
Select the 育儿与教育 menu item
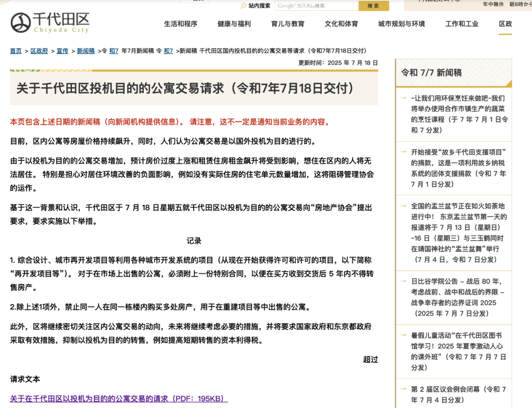(x=288, y=24)
